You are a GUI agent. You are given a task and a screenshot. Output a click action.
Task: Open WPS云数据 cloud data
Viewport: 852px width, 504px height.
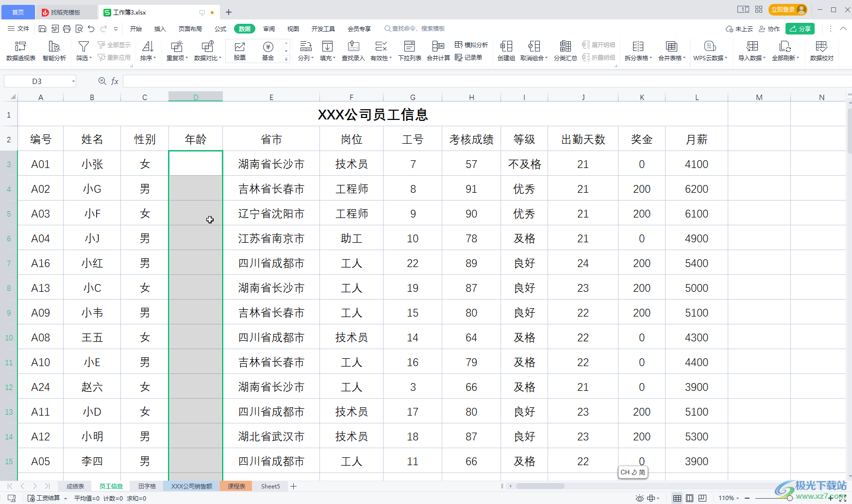click(x=710, y=50)
